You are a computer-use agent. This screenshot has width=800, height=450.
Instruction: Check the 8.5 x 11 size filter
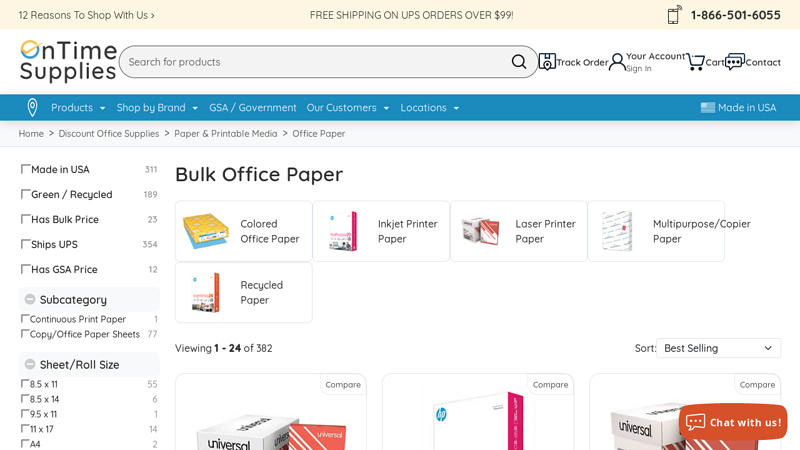(x=24, y=383)
